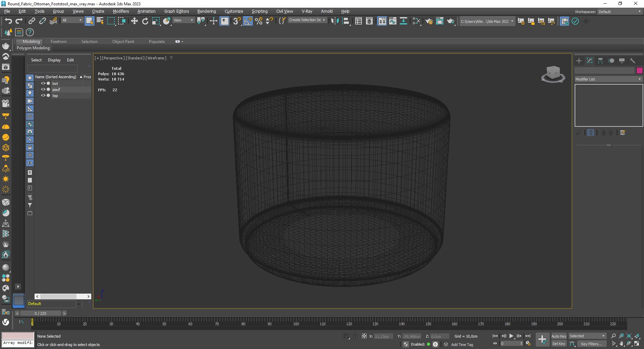Click the ViewCube in the viewport

point(553,74)
